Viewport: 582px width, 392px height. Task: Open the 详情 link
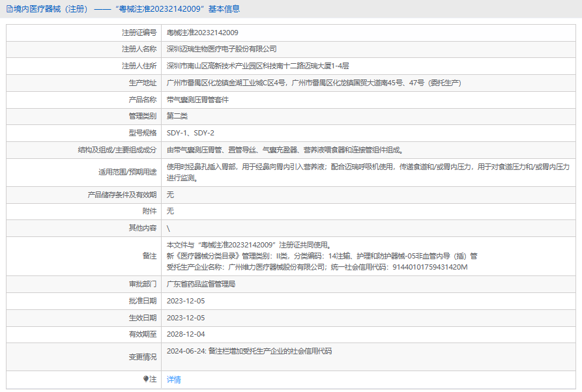click(174, 380)
